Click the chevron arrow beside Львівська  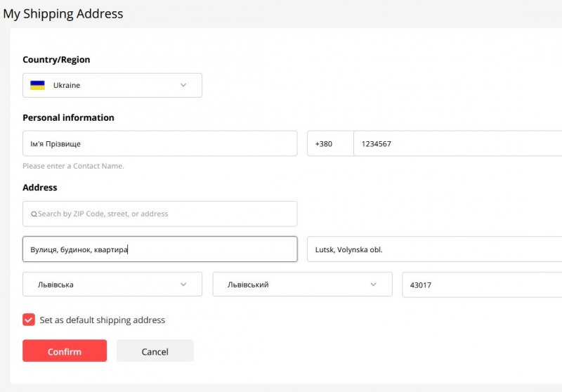(x=183, y=285)
